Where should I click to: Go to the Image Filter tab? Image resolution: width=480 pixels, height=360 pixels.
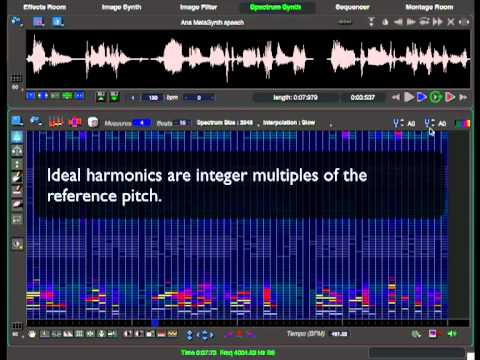199,7
